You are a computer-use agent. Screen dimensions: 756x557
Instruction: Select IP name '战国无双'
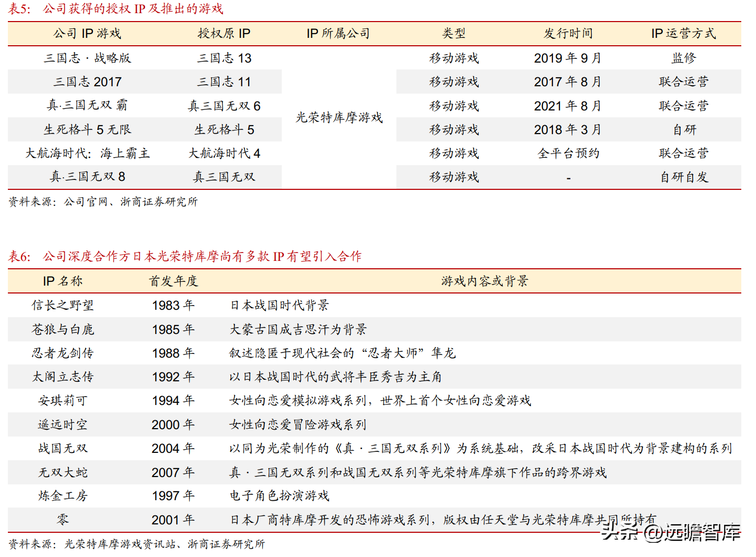63,448
